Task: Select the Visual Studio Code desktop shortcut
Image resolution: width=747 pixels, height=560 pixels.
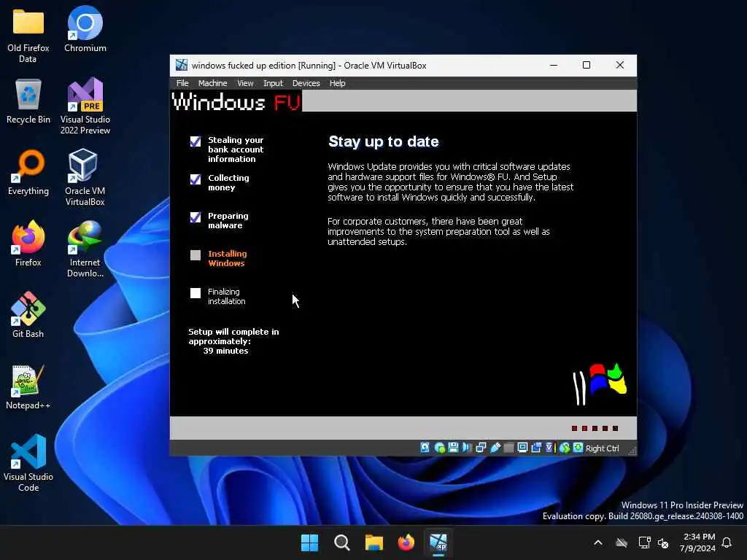Action: [x=28, y=463]
